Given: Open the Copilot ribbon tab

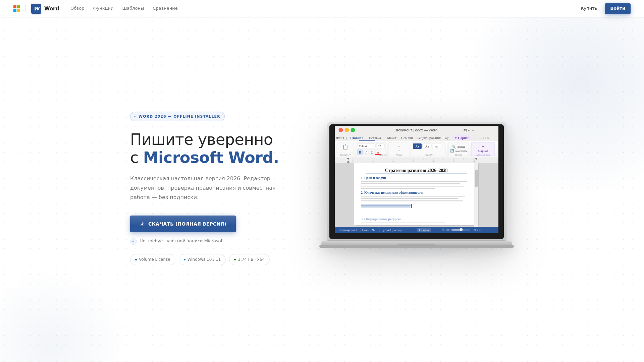Looking at the screenshot, I should (462, 138).
